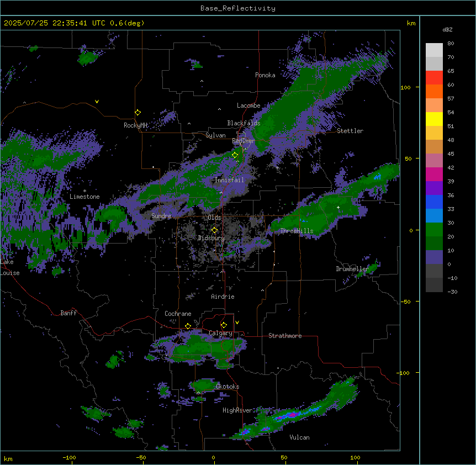Pick the red swatch in the dBZ legend
Image resolution: width=476 pixels, height=465 pixels.
(434, 78)
